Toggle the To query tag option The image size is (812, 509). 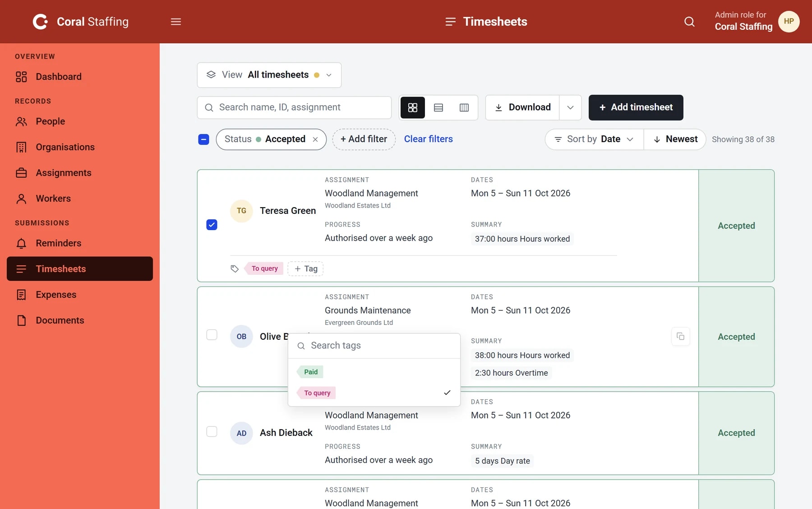(x=374, y=393)
